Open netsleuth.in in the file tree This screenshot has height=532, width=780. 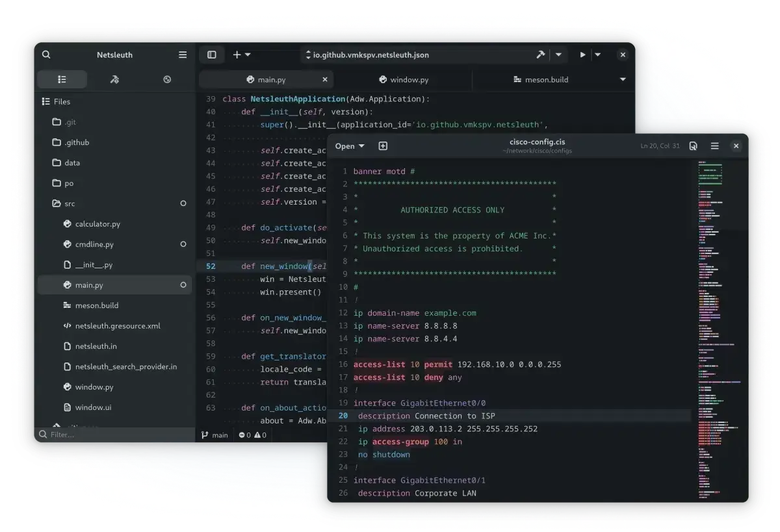pos(114,346)
